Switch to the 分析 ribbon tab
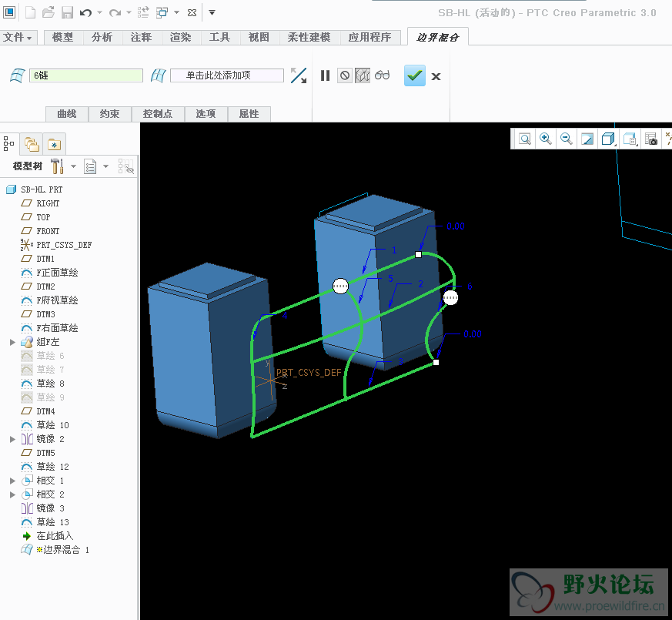Screen dimensions: 672x620 point(102,37)
